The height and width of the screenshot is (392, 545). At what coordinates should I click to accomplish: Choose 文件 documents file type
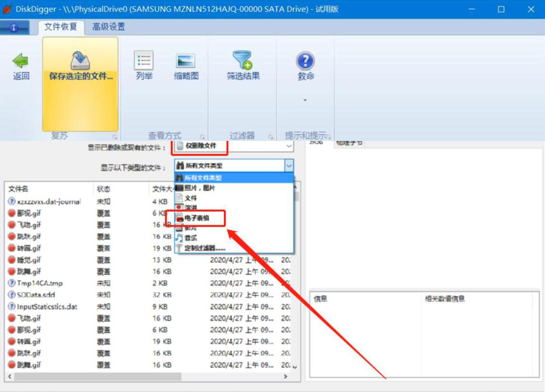tap(234, 198)
